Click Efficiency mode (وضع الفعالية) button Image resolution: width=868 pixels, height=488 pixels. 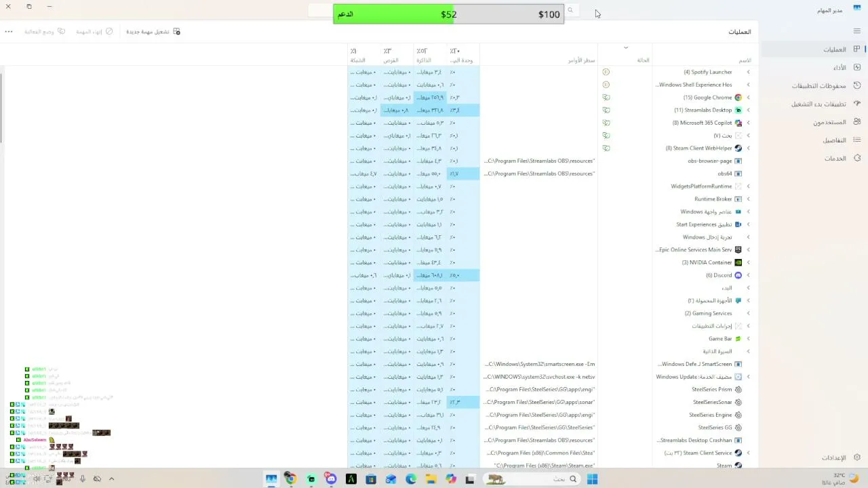coord(45,32)
